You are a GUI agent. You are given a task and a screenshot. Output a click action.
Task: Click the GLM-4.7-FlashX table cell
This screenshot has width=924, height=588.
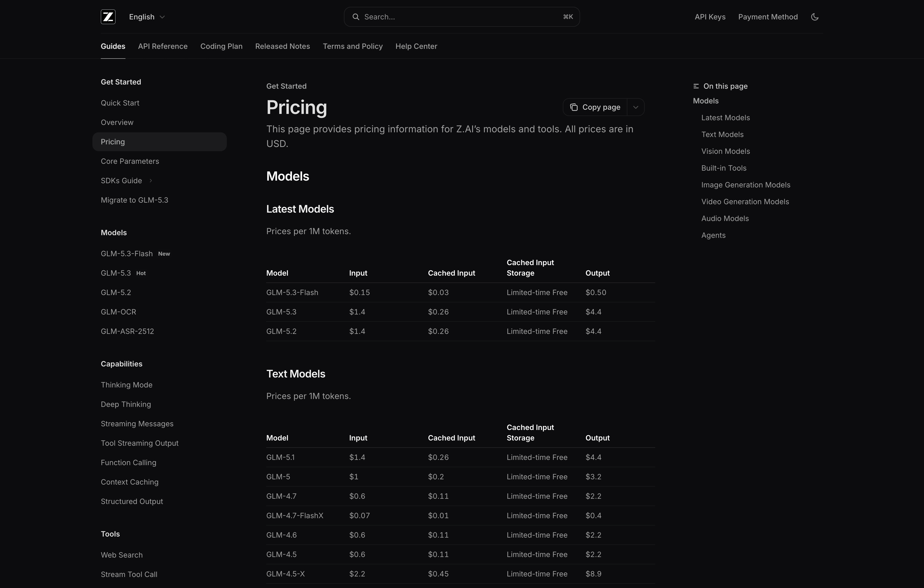coord(295,516)
